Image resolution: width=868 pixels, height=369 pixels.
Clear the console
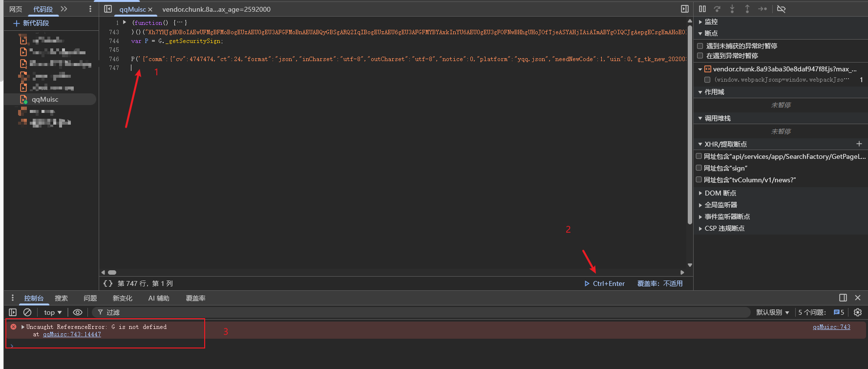27,312
